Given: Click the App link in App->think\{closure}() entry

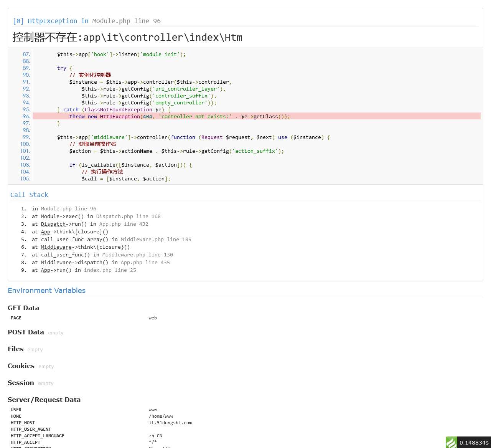Looking at the screenshot, I should (45, 231).
